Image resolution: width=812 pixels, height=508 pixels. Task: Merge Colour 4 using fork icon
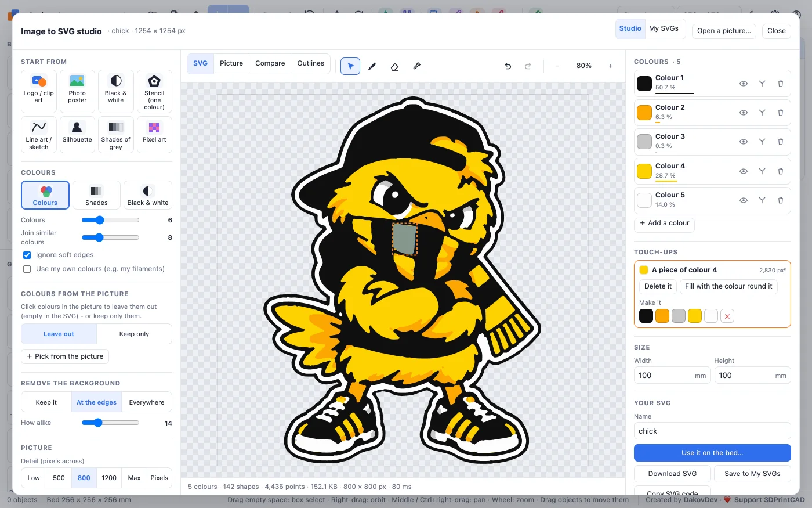(762, 171)
